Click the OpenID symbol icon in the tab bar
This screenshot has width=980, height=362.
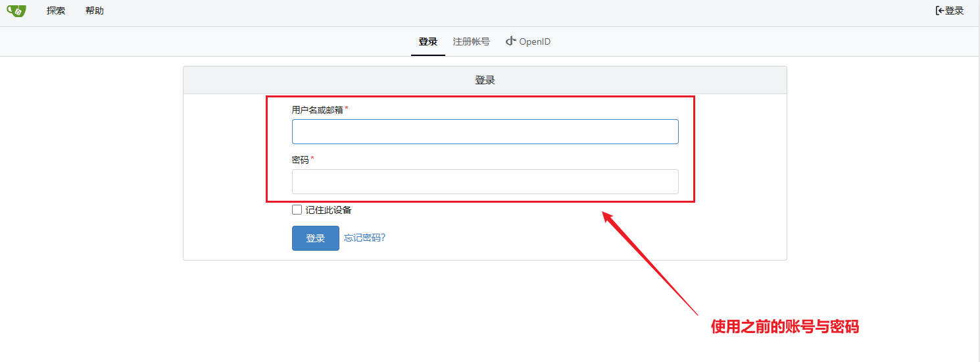click(x=511, y=41)
